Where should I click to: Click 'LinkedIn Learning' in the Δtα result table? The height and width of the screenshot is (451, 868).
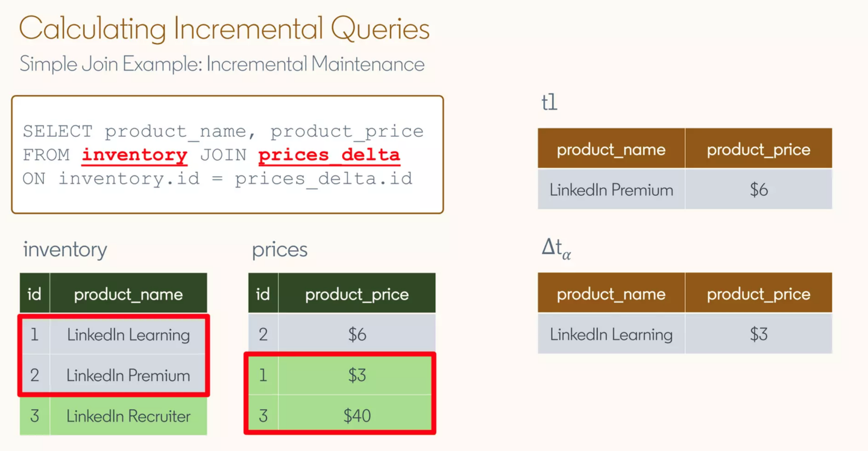[x=611, y=334]
